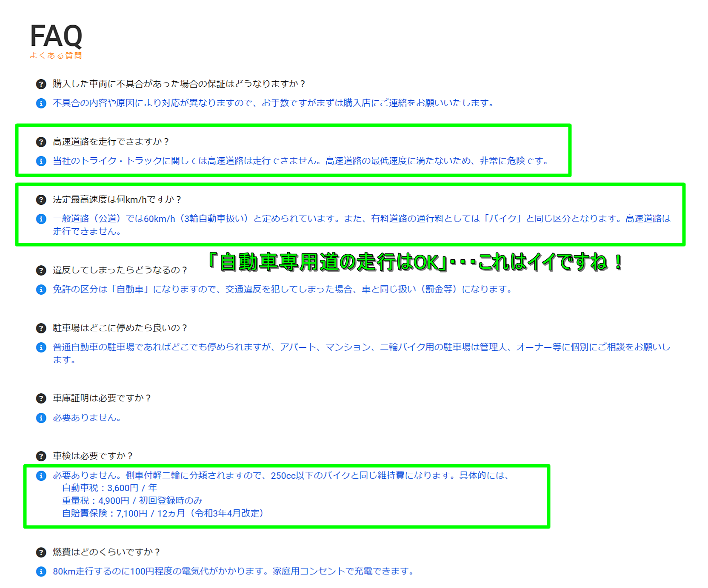
Task: Click the FAQ page heading
Action: (56, 36)
